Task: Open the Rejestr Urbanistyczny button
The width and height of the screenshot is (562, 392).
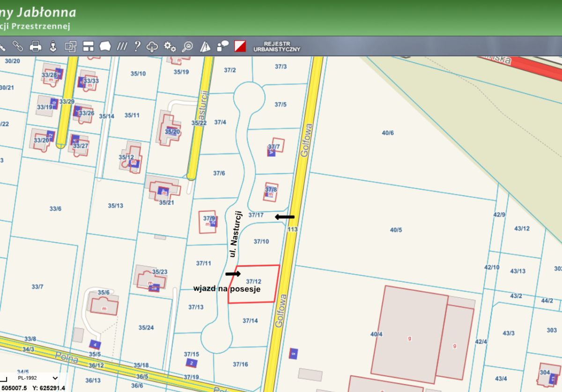Action: 276,46
